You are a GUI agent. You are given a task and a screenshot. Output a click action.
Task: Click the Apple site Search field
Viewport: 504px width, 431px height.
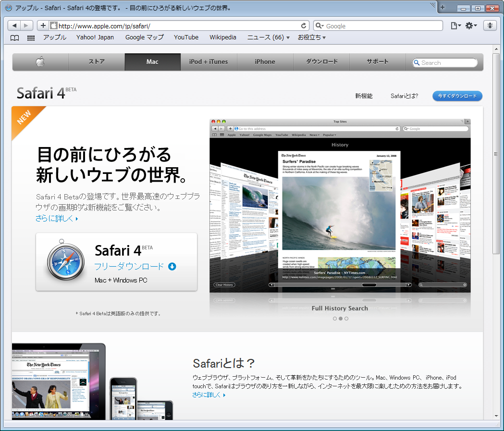click(445, 62)
